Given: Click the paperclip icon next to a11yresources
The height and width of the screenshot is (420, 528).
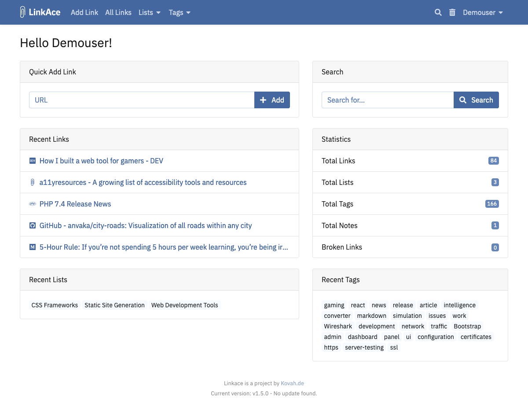Looking at the screenshot, I should tap(33, 182).
